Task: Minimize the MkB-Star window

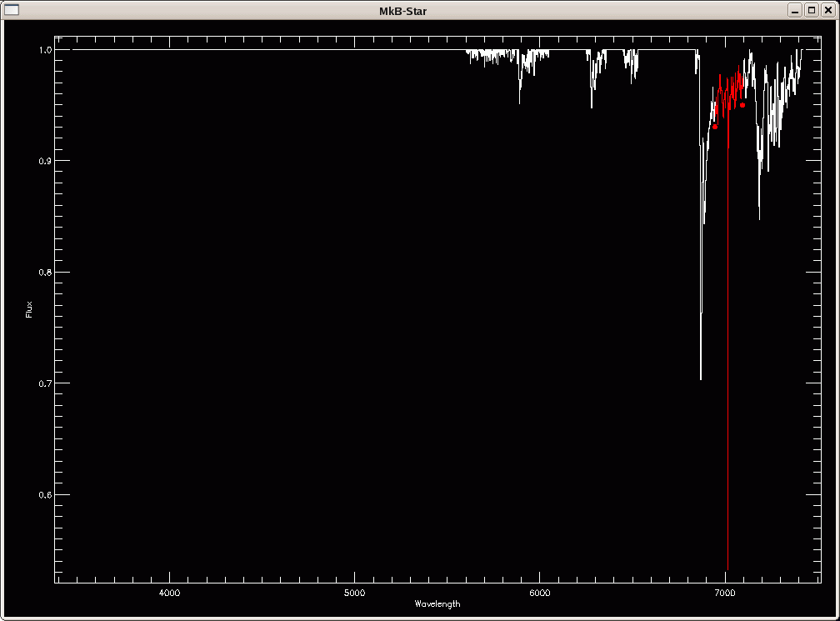Action: (x=796, y=10)
